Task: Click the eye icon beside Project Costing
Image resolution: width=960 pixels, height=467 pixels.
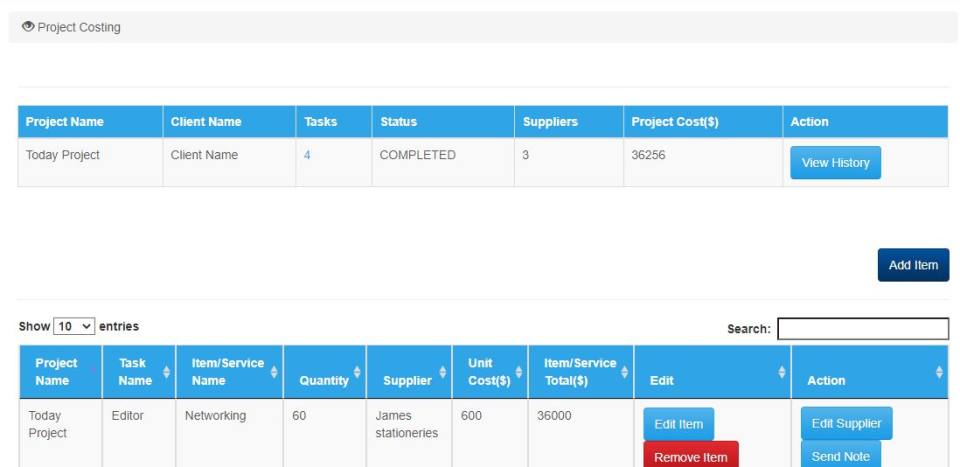Action: tap(28, 27)
